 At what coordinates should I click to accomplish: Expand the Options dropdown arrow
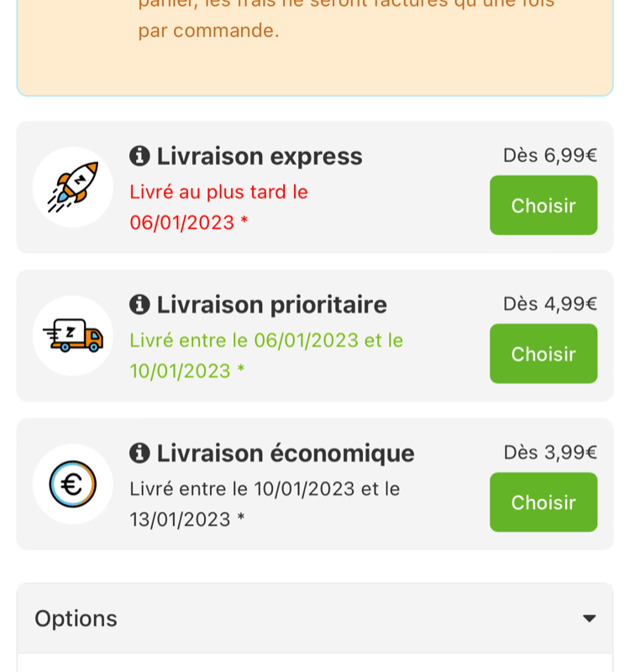(x=590, y=618)
